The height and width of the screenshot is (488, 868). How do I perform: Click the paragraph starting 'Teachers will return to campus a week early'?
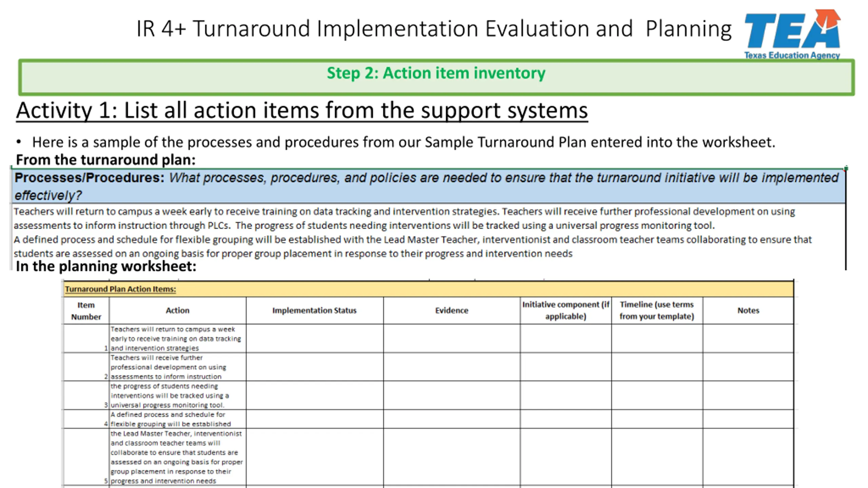pos(404,218)
